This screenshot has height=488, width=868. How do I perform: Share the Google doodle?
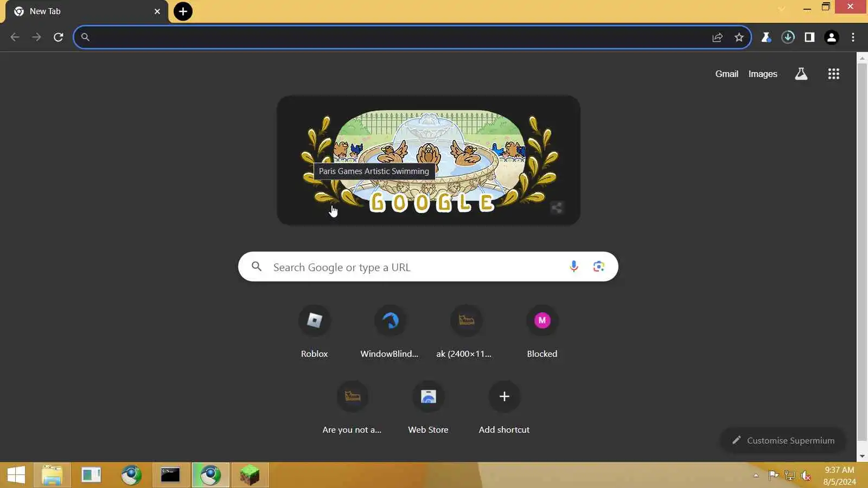click(557, 208)
